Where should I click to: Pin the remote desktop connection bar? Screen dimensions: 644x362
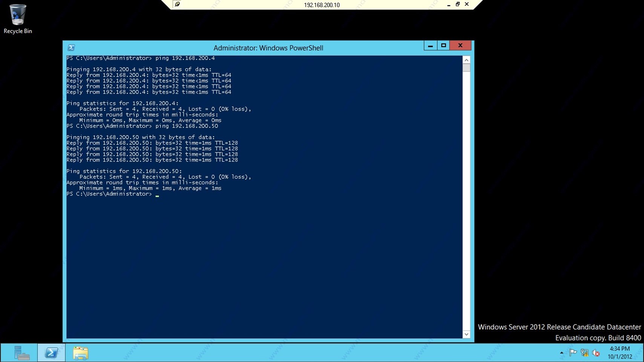pyautogui.click(x=177, y=4)
